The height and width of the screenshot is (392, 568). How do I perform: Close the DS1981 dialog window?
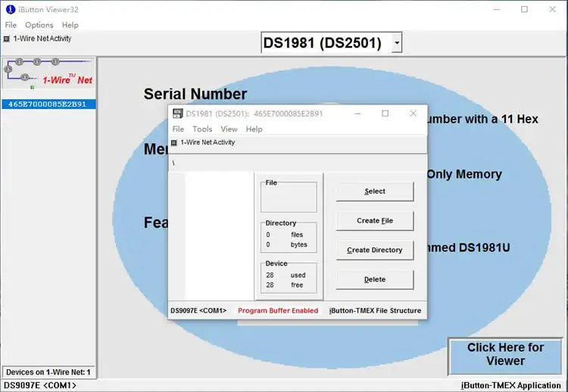[x=413, y=114]
